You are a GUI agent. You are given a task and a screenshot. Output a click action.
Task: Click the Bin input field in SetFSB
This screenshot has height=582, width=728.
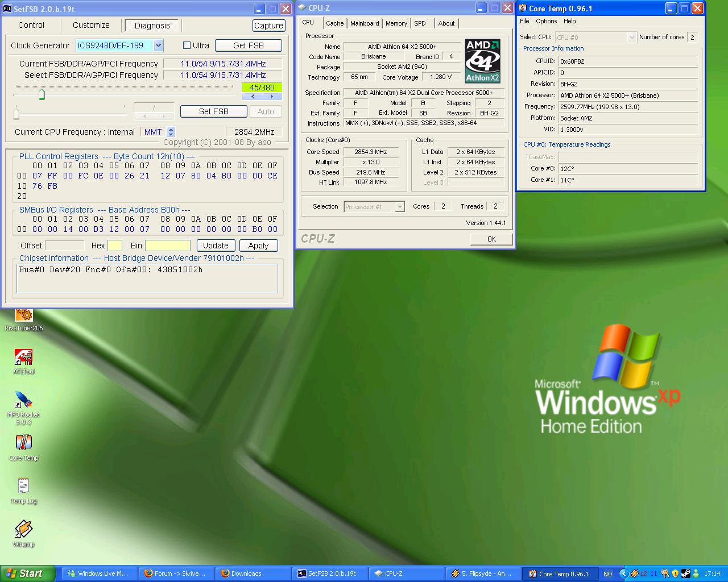[x=168, y=246]
